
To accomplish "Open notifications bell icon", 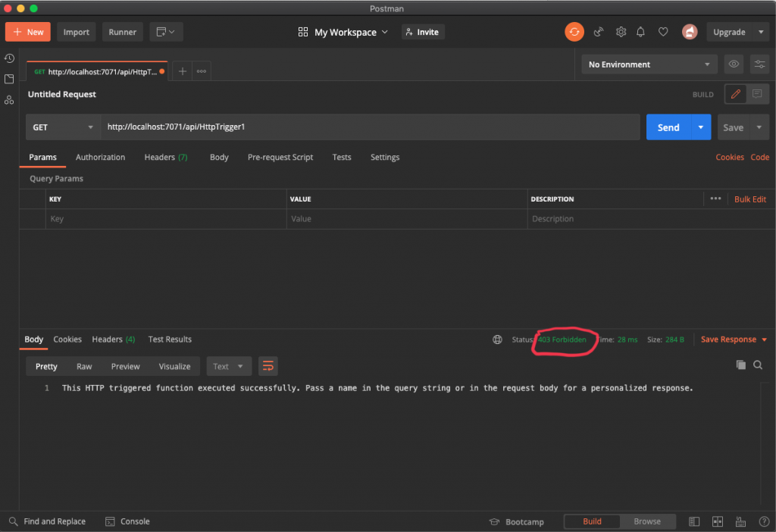I will (x=641, y=32).
